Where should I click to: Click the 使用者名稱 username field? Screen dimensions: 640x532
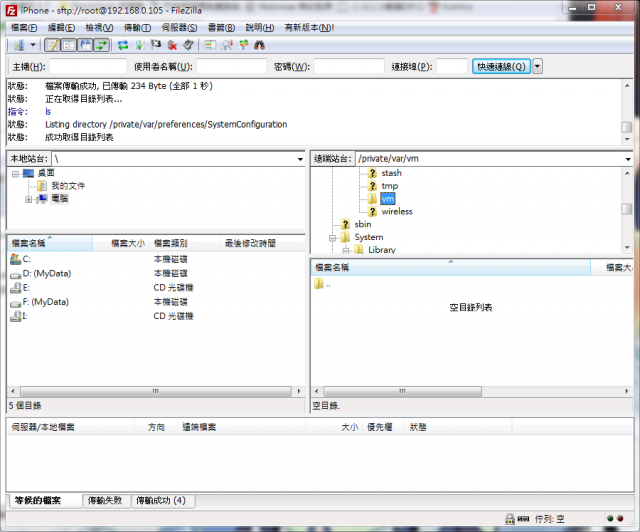pyautogui.click(x=232, y=66)
